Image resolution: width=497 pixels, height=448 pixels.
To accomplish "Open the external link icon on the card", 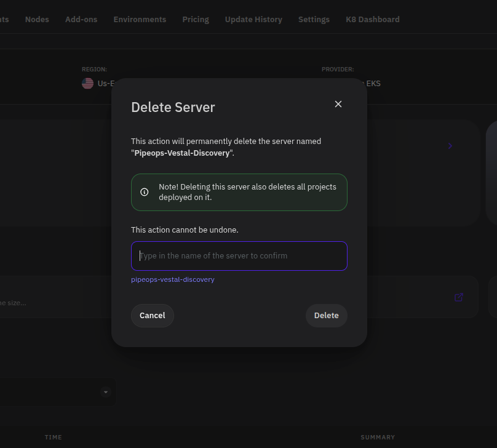I will click(459, 297).
